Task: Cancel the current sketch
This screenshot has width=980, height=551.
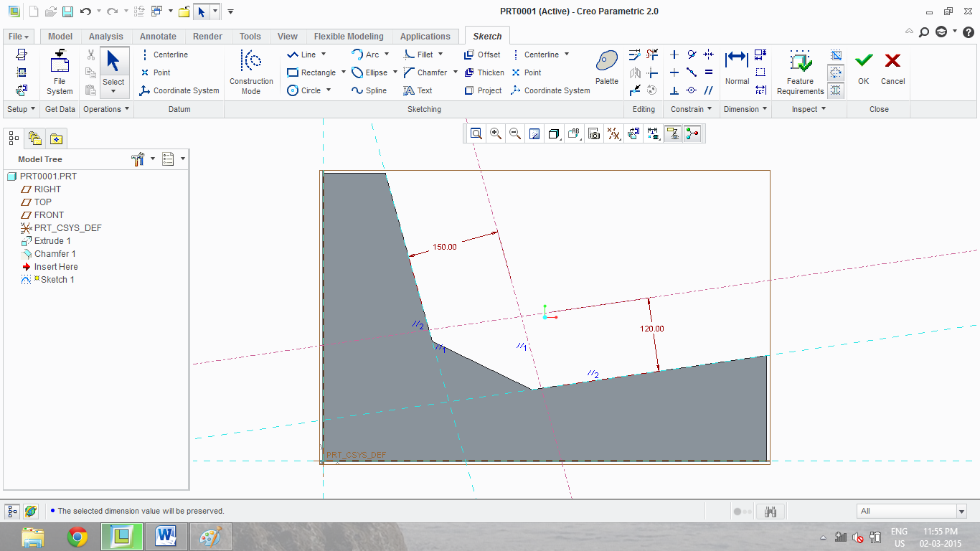Action: (892, 72)
